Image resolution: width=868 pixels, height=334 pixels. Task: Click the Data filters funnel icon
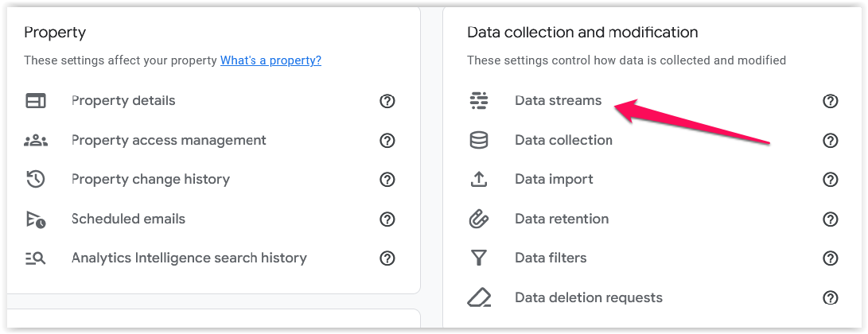[478, 258]
